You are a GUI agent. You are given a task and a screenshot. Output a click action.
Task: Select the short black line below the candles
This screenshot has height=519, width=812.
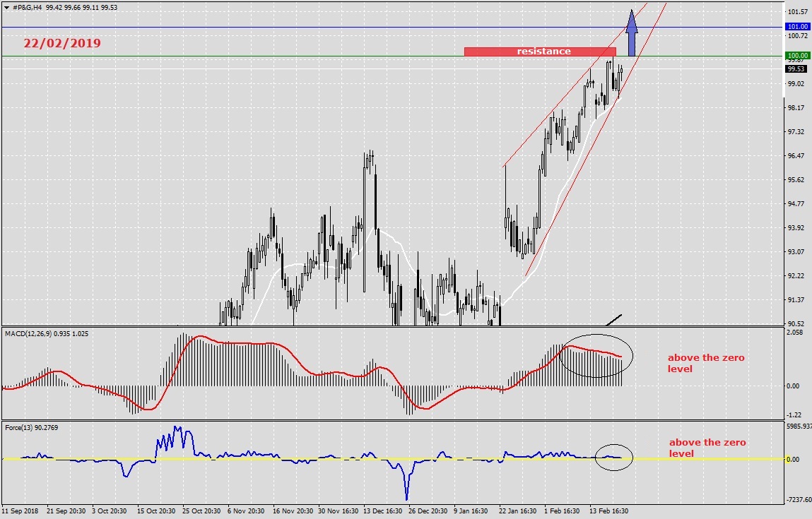pos(609,318)
